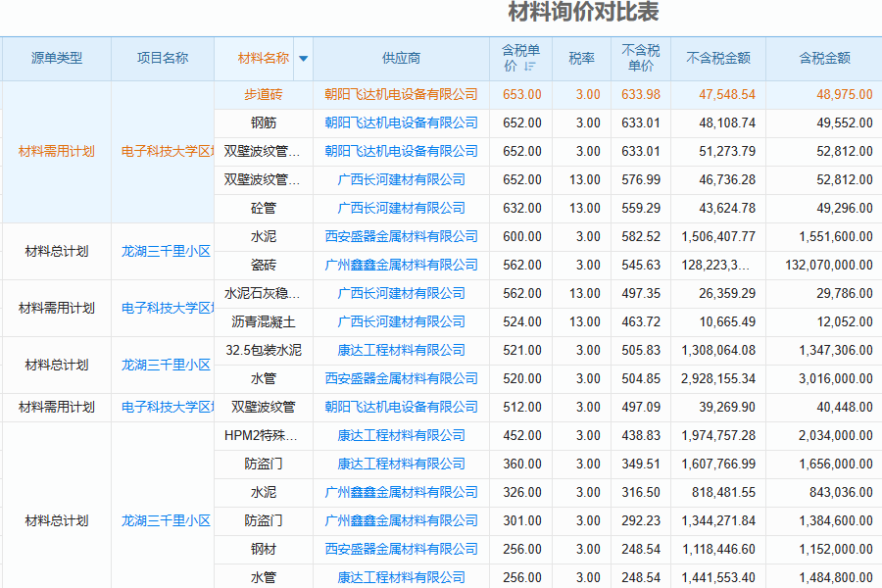
Task: Open the 材料名称 column filter dropdown arrow
Action: (303, 59)
